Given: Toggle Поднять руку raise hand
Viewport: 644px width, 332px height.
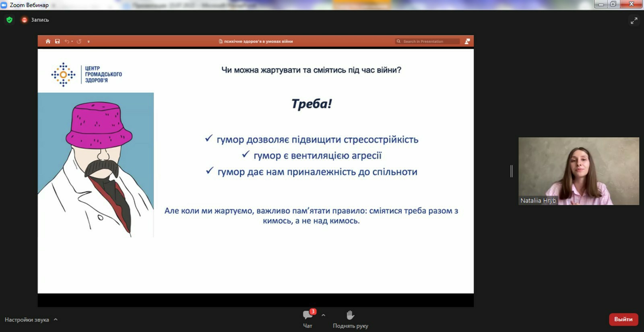Looking at the screenshot, I should click(x=350, y=318).
